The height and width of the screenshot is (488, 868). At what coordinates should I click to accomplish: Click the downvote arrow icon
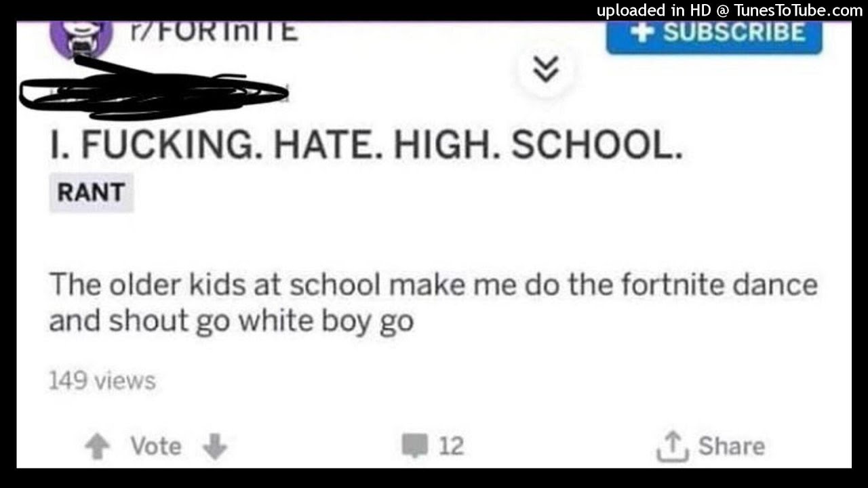click(x=215, y=447)
